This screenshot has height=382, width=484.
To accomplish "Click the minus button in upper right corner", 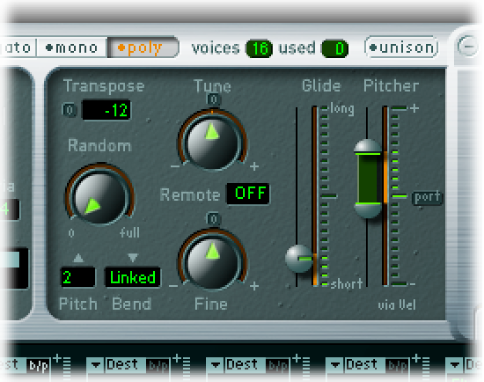I will [467, 46].
